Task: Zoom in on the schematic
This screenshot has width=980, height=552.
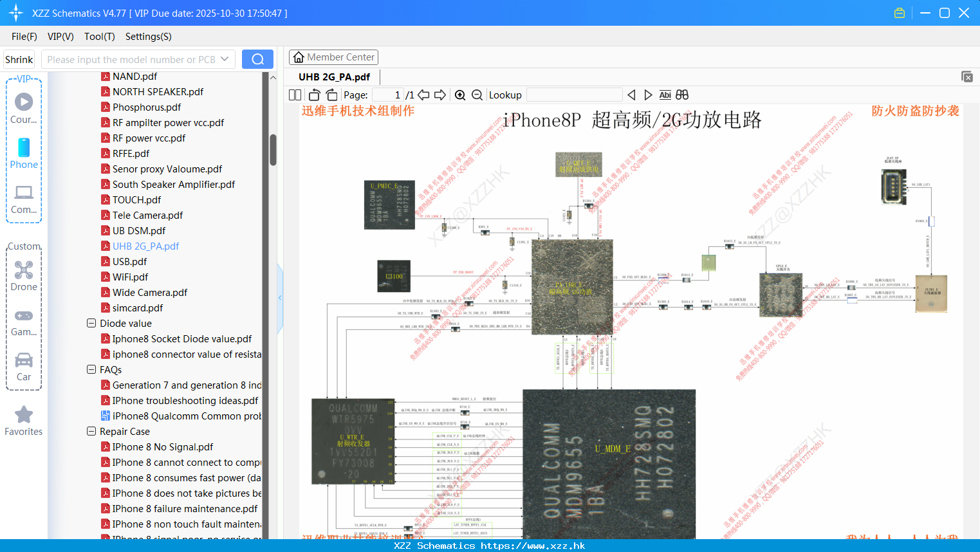Action: click(x=460, y=95)
